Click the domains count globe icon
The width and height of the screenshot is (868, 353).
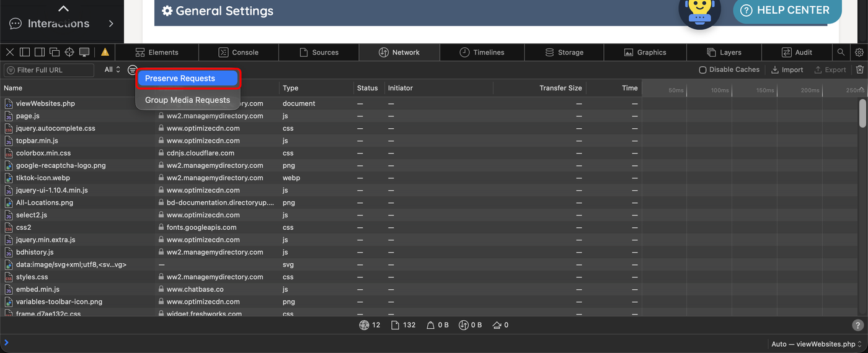(x=364, y=325)
